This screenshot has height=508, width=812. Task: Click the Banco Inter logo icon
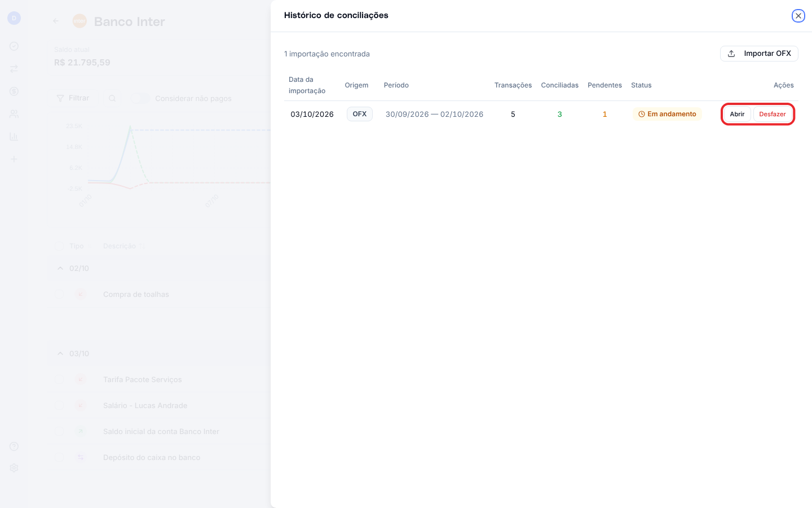coord(80,21)
